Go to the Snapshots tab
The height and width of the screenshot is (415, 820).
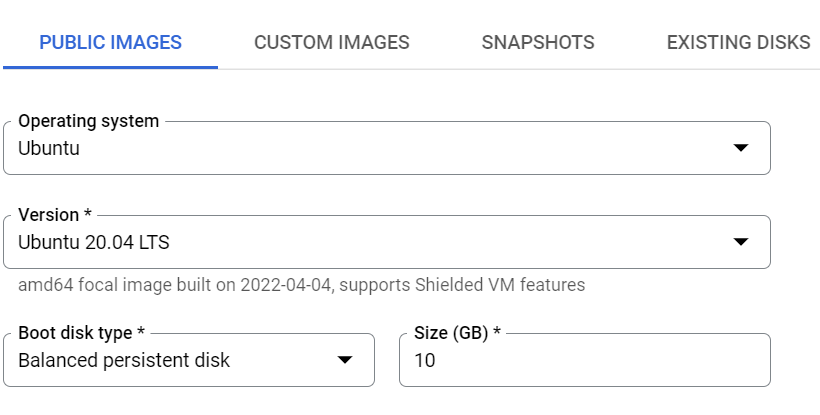tap(538, 42)
